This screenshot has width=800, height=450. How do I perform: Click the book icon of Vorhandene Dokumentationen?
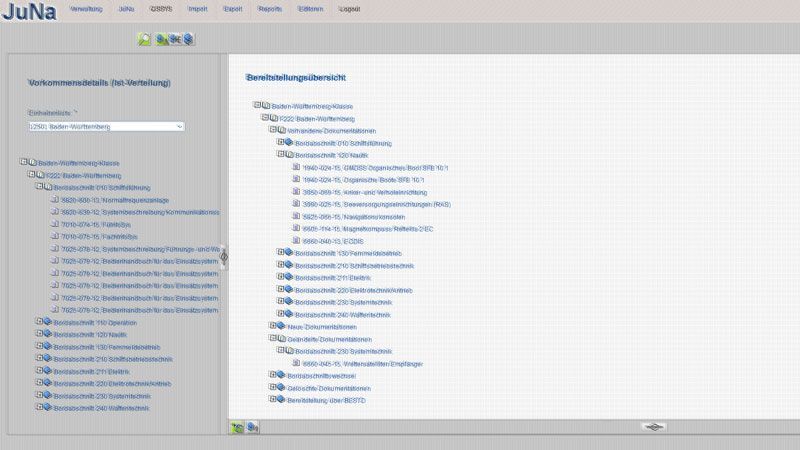(x=281, y=130)
